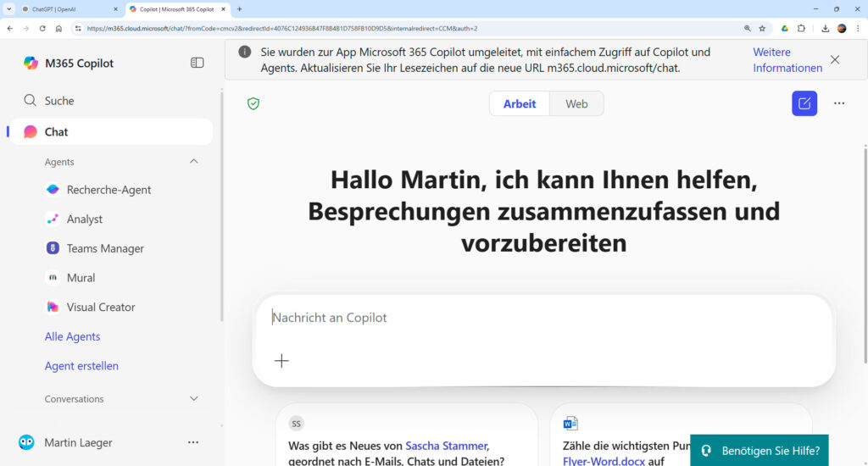
Task: Switch to the ChatGPT | OpenAI browser tab
Action: click(70, 9)
